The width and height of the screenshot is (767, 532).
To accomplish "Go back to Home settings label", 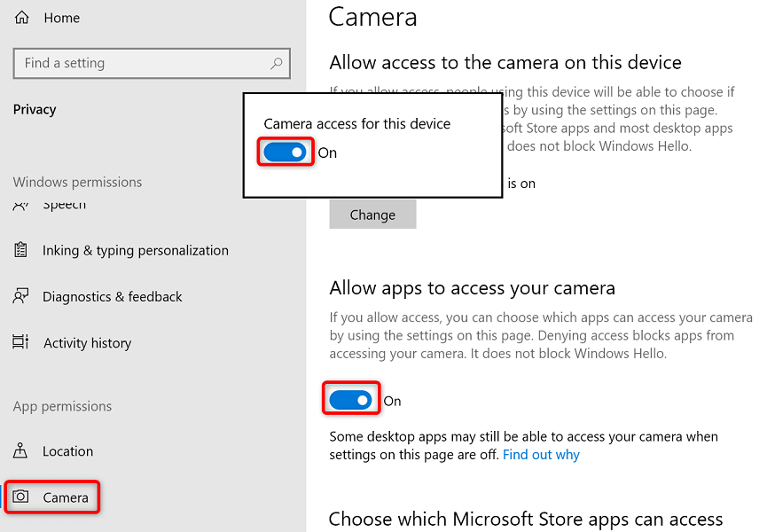I will pyautogui.click(x=61, y=18).
